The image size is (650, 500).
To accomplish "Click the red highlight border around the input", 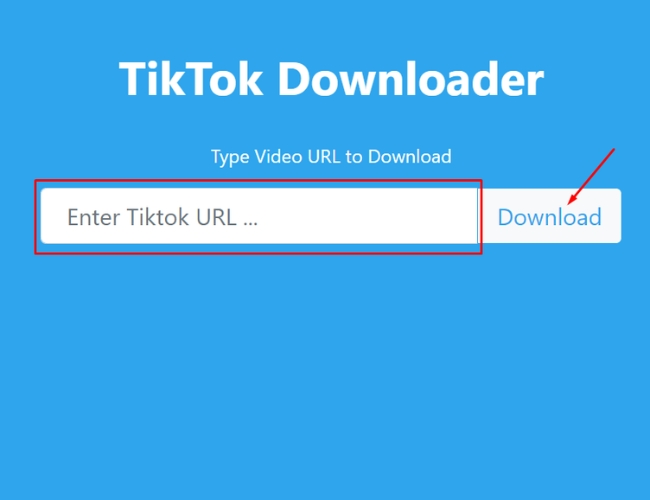I will tap(258, 181).
